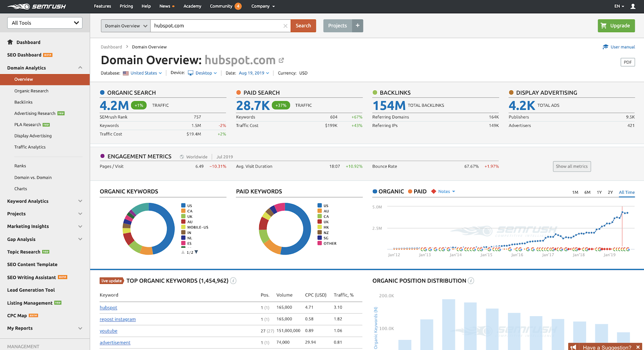
Task: Select the 1Y time range tab
Action: click(599, 193)
